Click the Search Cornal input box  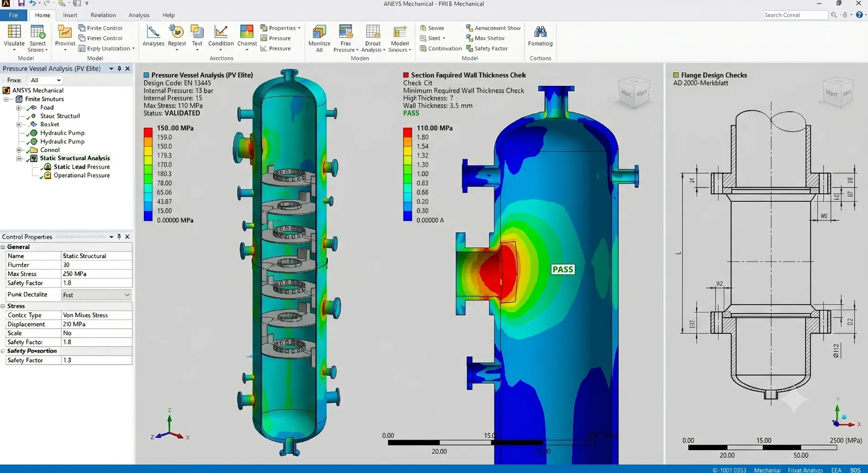[795, 15]
